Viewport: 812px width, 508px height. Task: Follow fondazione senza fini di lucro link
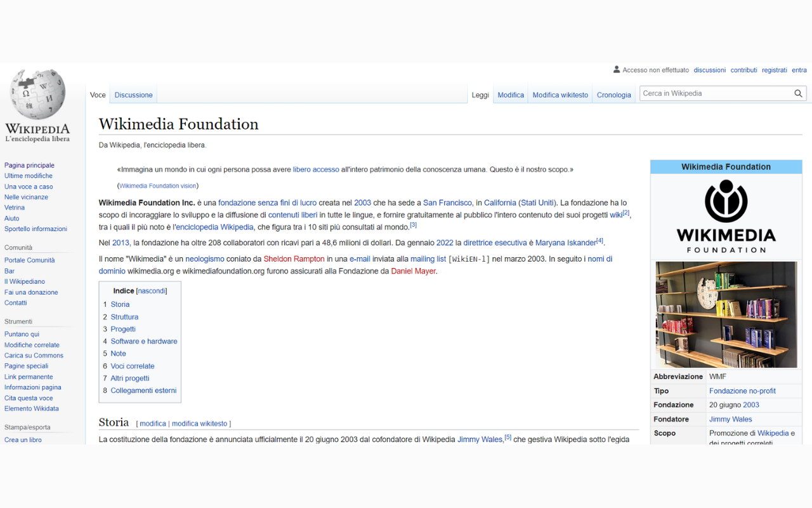[268, 203]
